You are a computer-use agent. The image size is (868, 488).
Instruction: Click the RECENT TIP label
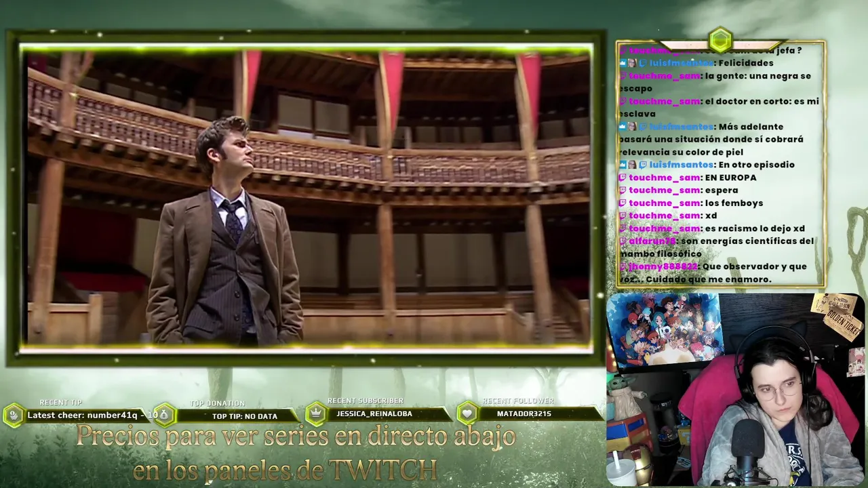pyautogui.click(x=60, y=403)
